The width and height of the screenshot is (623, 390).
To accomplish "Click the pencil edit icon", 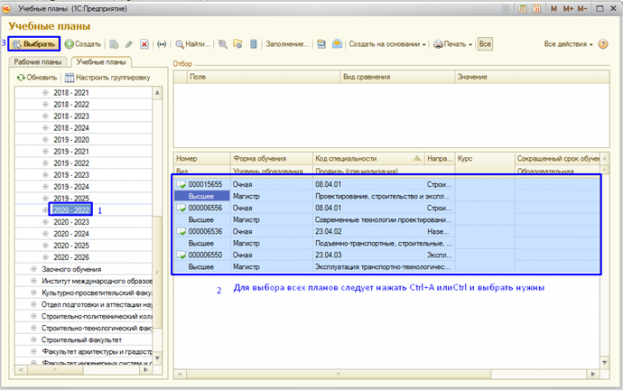I will [x=129, y=44].
